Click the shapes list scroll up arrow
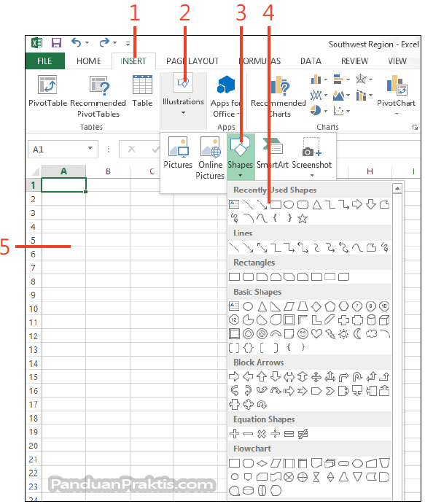 (x=397, y=188)
